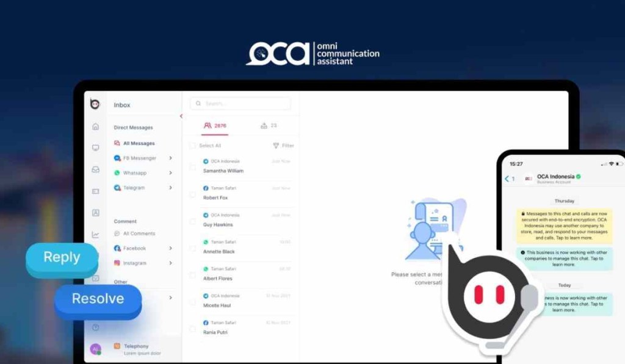Check the Select All checkbox
The width and height of the screenshot is (625, 364).
pyautogui.click(x=193, y=146)
